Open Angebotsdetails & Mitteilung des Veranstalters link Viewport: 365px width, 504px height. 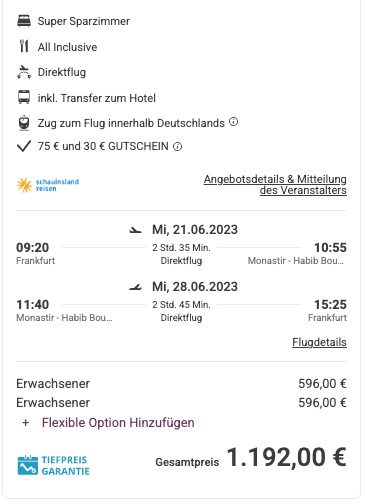(x=275, y=185)
